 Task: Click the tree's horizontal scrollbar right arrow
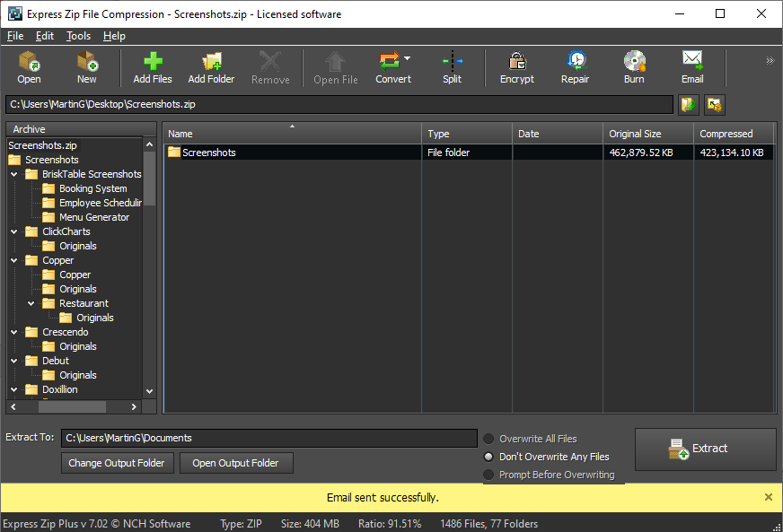click(134, 406)
